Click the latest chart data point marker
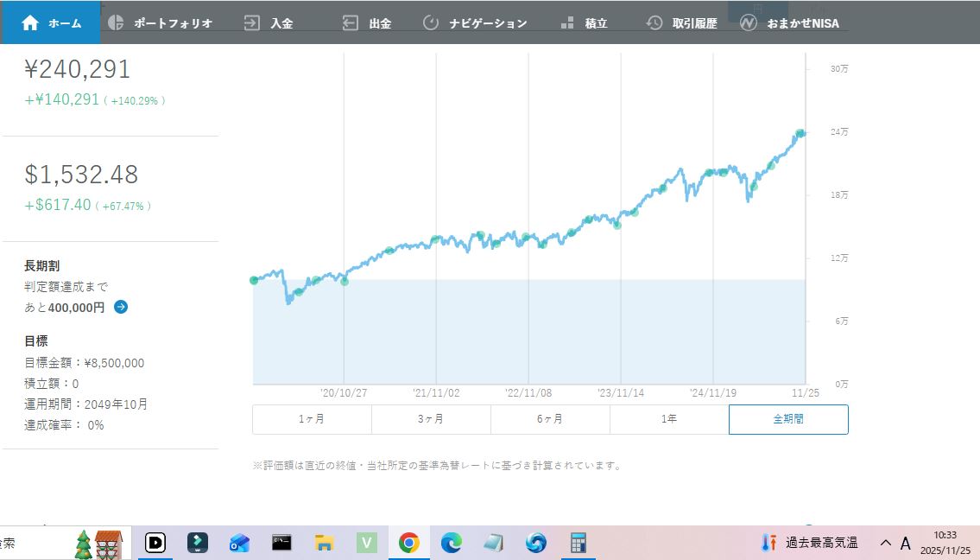This screenshot has height=560, width=980. pyautogui.click(x=800, y=133)
